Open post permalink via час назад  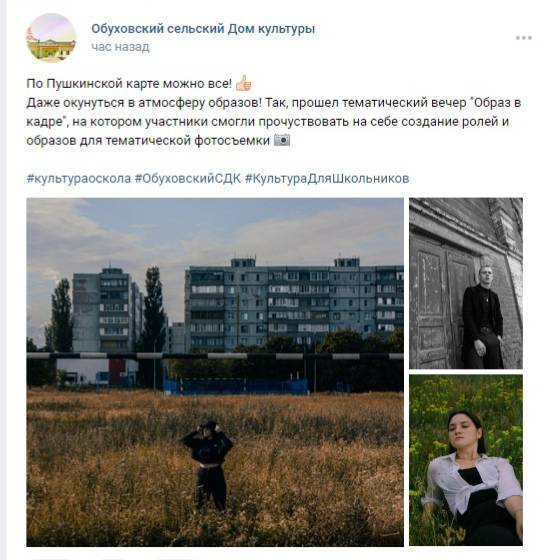pos(120,47)
